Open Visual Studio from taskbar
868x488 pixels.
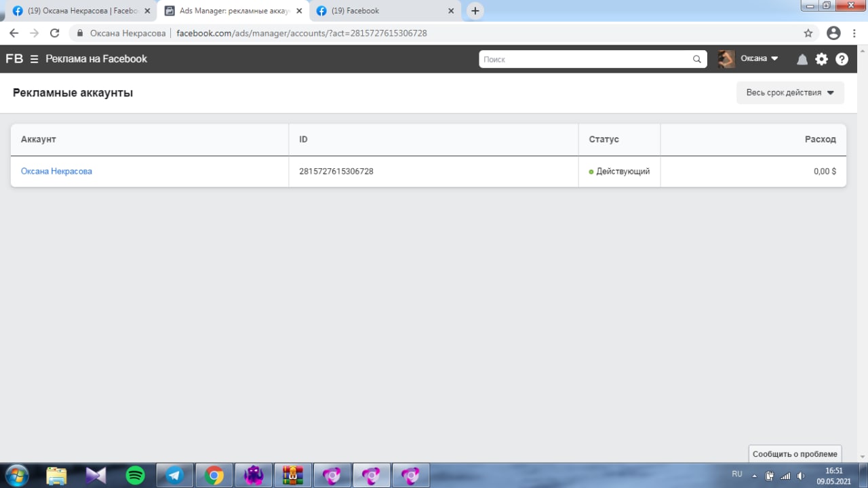96,475
